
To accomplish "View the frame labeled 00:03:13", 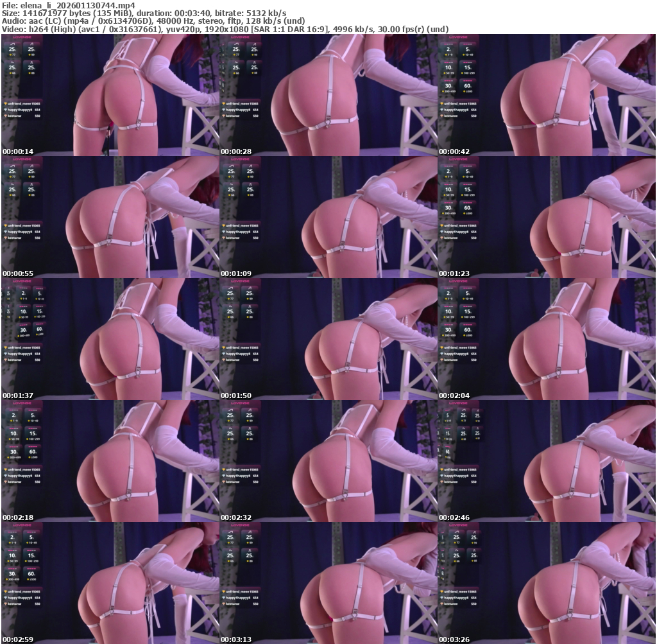I will (328, 583).
